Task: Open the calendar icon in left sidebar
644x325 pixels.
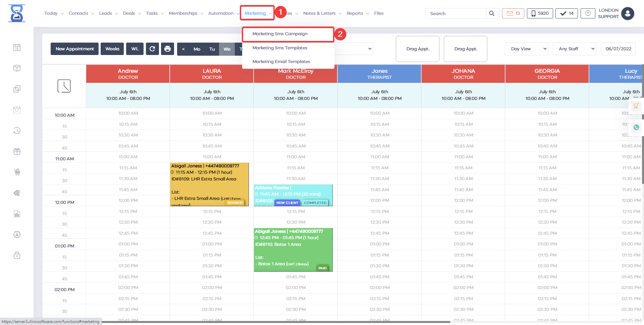Action: (17, 48)
